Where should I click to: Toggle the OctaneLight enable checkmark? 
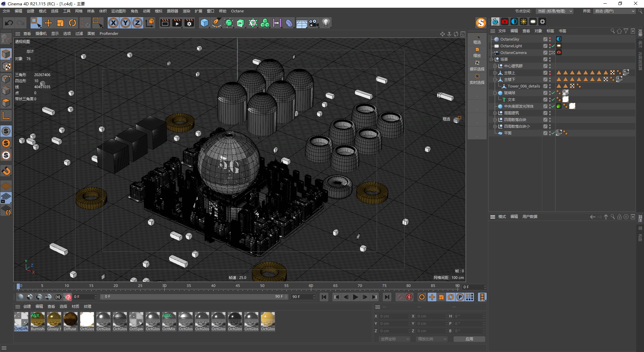click(x=553, y=46)
